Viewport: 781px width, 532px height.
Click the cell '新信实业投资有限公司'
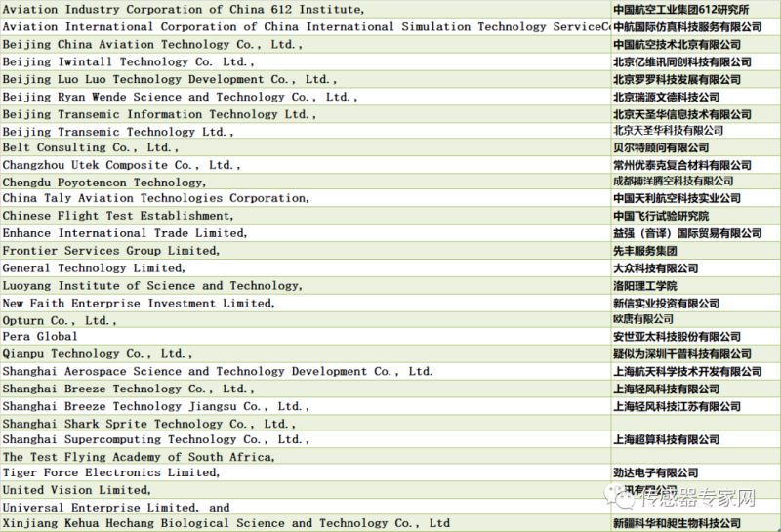point(694,303)
